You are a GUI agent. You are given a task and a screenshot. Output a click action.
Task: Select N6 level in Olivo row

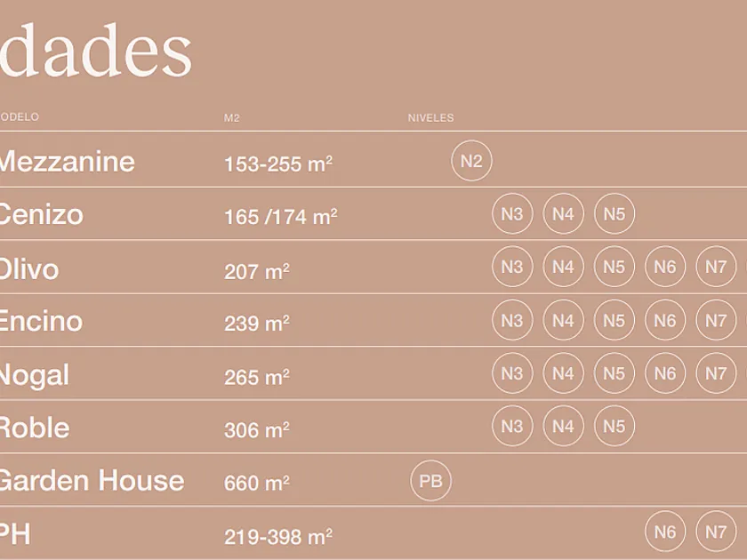tap(665, 267)
